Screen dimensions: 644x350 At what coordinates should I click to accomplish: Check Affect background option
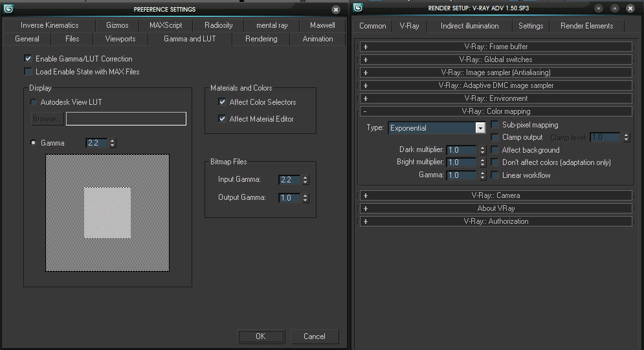495,149
